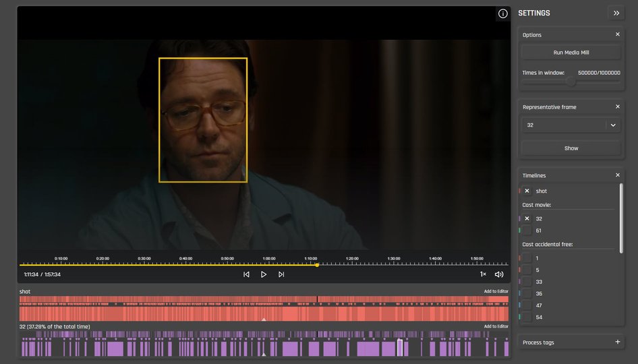The height and width of the screenshot is (364, 638).
Task: Click the SETTINGS heading
Action: (534, 13)
